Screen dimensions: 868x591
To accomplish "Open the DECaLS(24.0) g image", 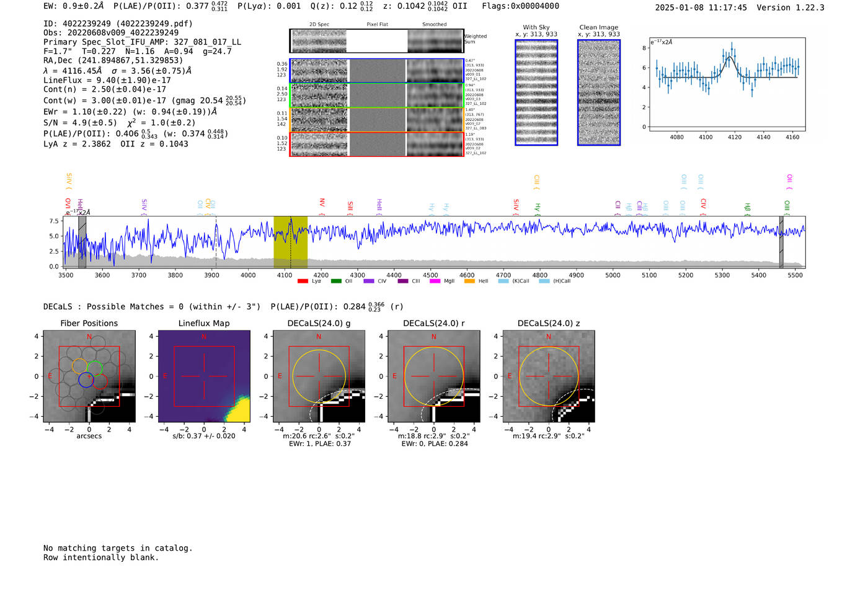I will point(319,376).
